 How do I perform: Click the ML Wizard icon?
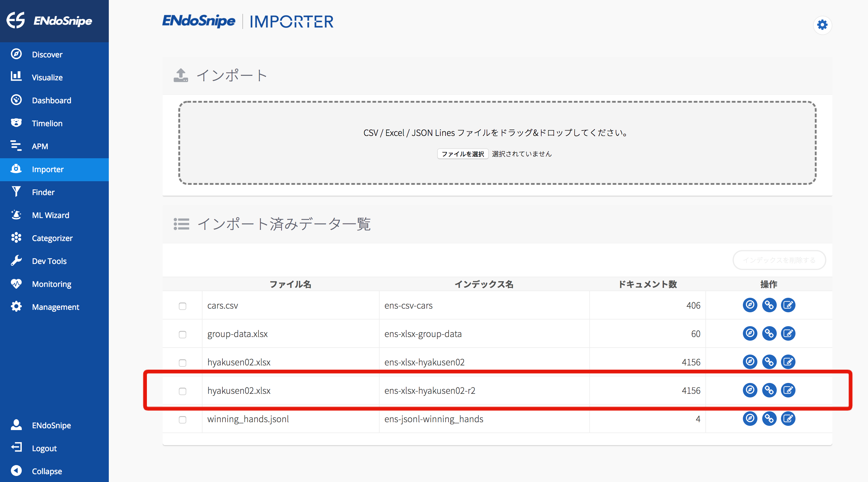tap(16, 214)
